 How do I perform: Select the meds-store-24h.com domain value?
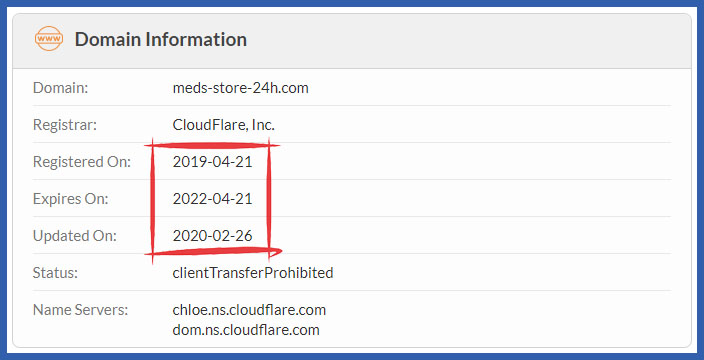click(x=241, y=88)
